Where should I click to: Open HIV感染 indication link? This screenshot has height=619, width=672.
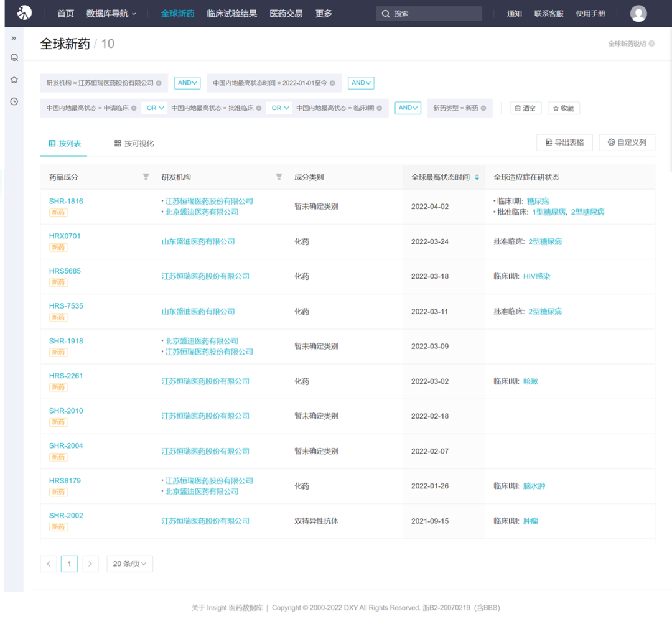(x=536, y=276)
